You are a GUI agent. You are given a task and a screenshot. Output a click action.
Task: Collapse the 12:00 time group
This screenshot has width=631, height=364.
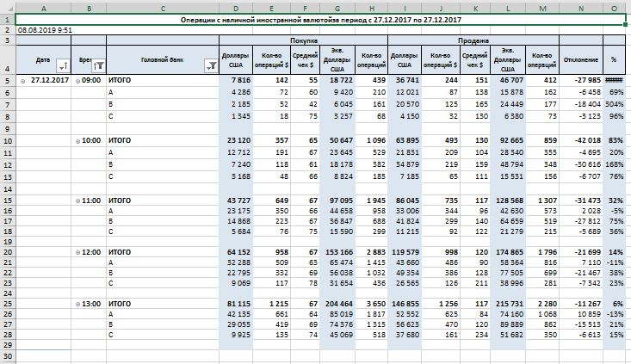click(77, 253)
